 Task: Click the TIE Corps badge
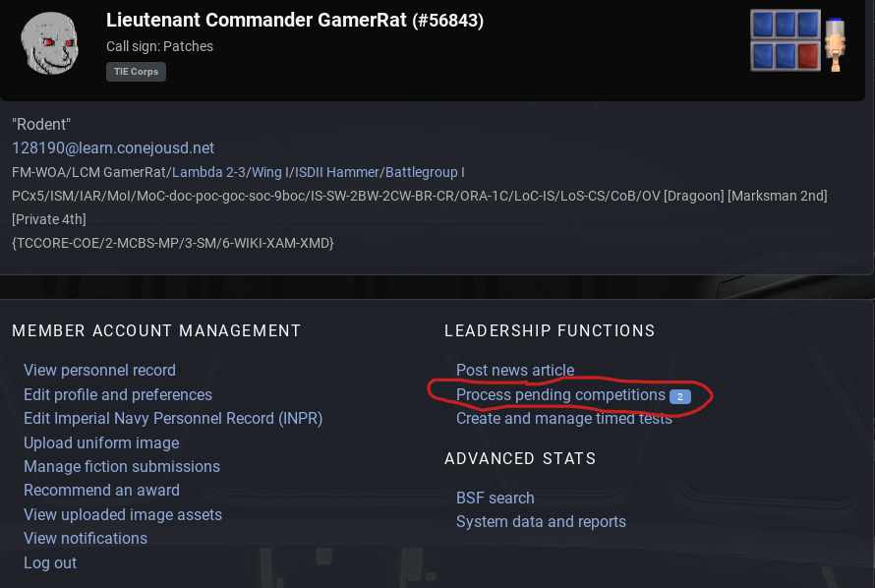point(137,72)
